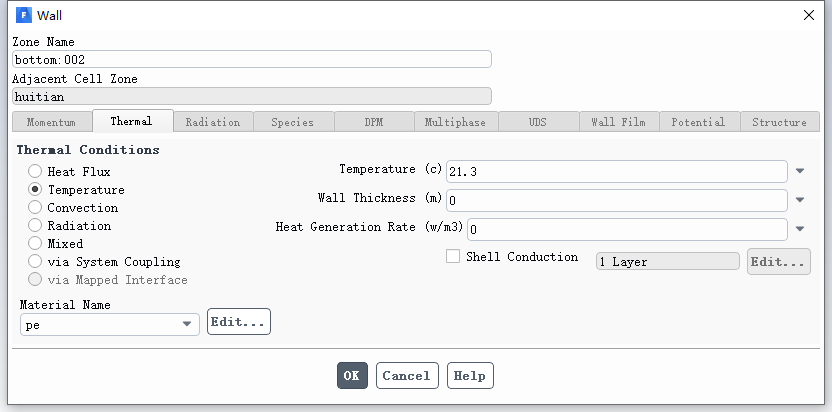Edit the pe material properties
Screen dimensions: 832x412
239,323
